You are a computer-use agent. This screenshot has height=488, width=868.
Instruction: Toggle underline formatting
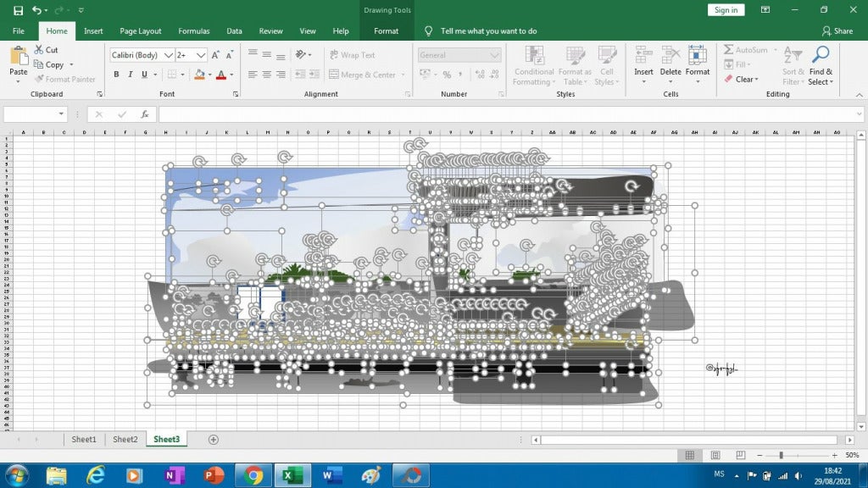click(144, 75)
